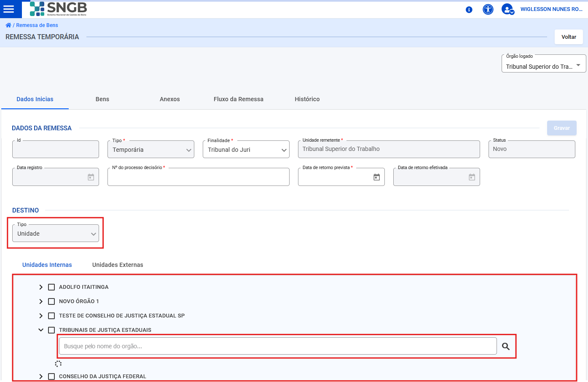Click the Gravar button

562,128
